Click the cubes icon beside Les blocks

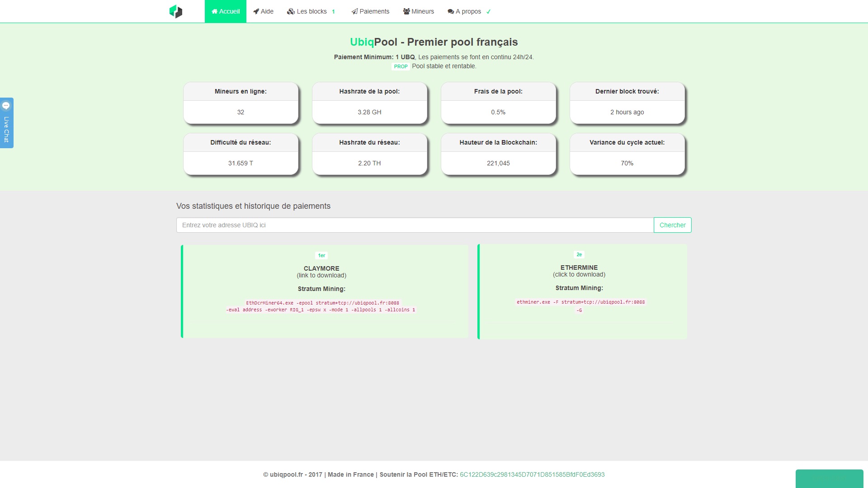tap(291, 11)
